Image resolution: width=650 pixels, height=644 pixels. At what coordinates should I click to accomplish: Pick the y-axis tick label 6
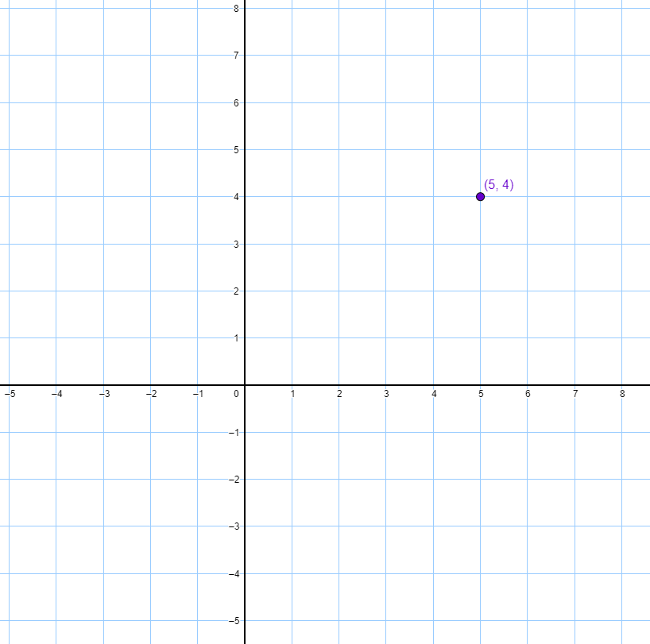[x=236, y=103]
